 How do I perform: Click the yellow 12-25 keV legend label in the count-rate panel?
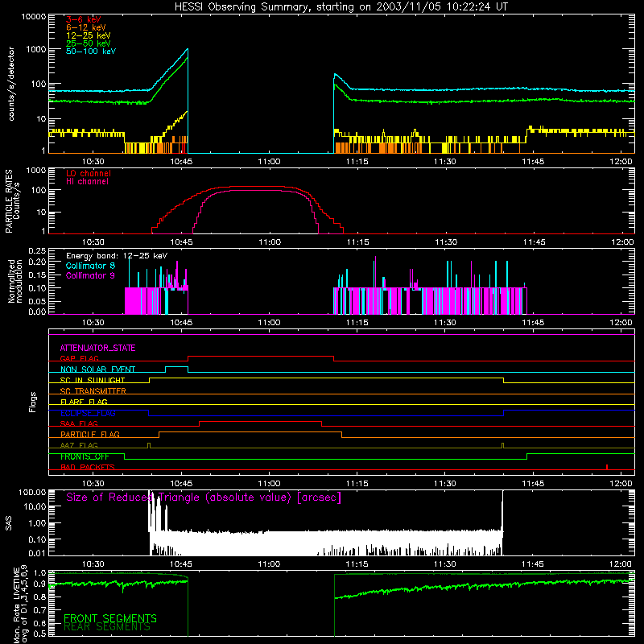click(x=88, y=35)
